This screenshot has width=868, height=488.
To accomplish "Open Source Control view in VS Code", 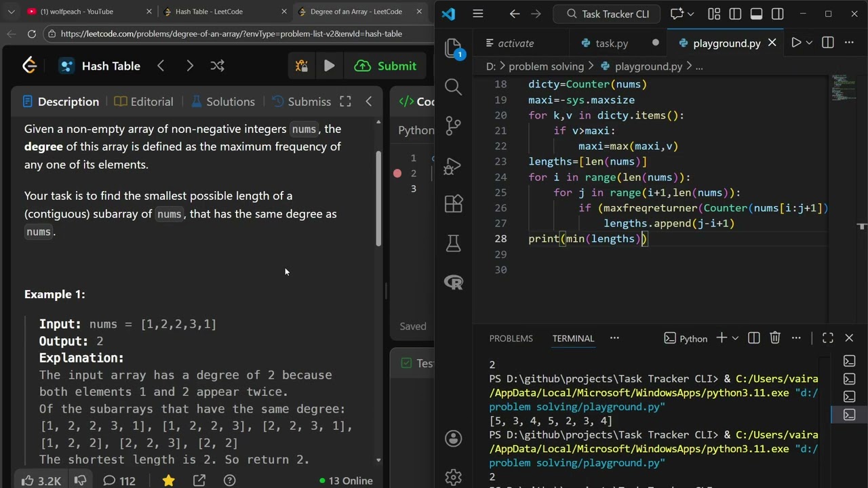I will coord(453,126).
